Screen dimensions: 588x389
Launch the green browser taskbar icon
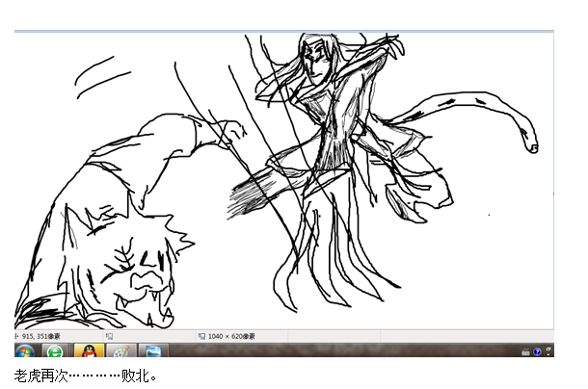[x=57, y=351]
